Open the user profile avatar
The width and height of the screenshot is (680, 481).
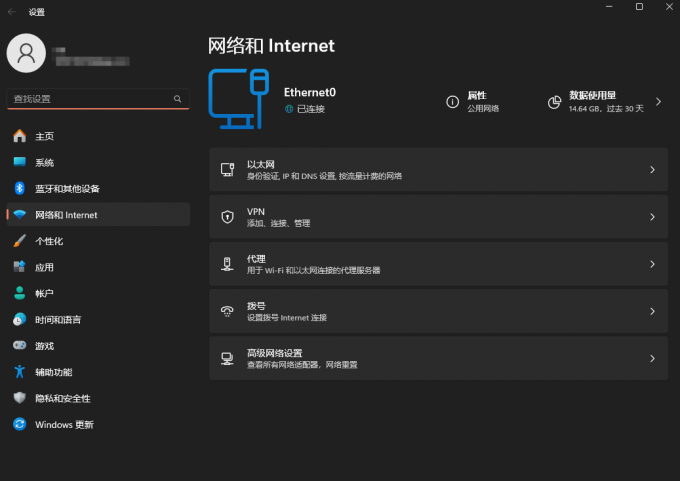pos(26,53)
